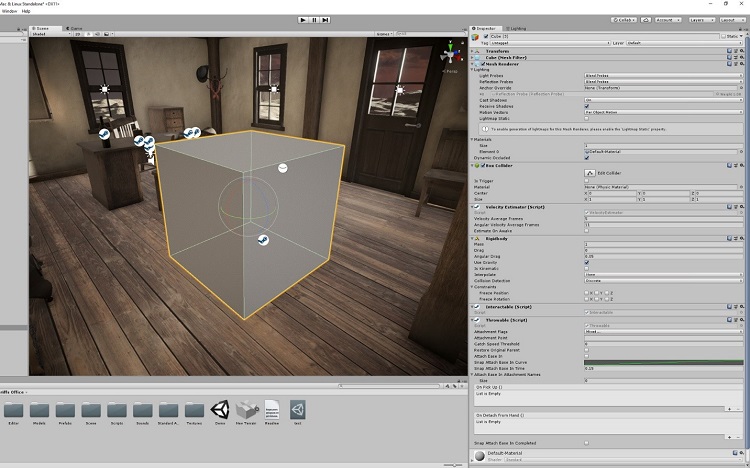
Task: Open Rigidbody component gear menu
Action: coord(741,238)
